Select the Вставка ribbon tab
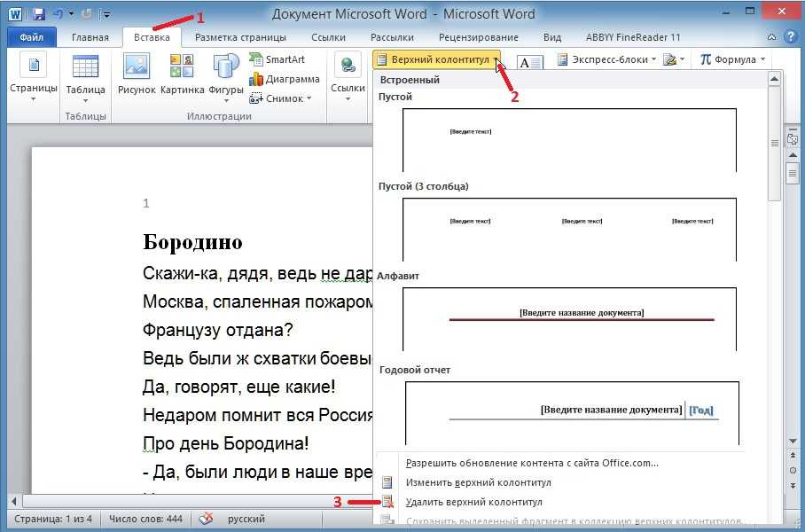 tap(152, 37)
